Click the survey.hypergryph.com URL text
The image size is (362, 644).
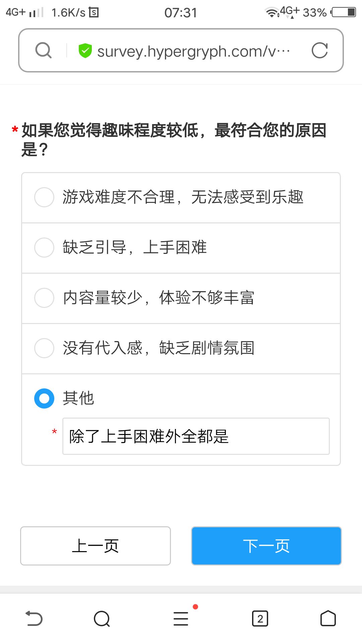coord(193,51)
